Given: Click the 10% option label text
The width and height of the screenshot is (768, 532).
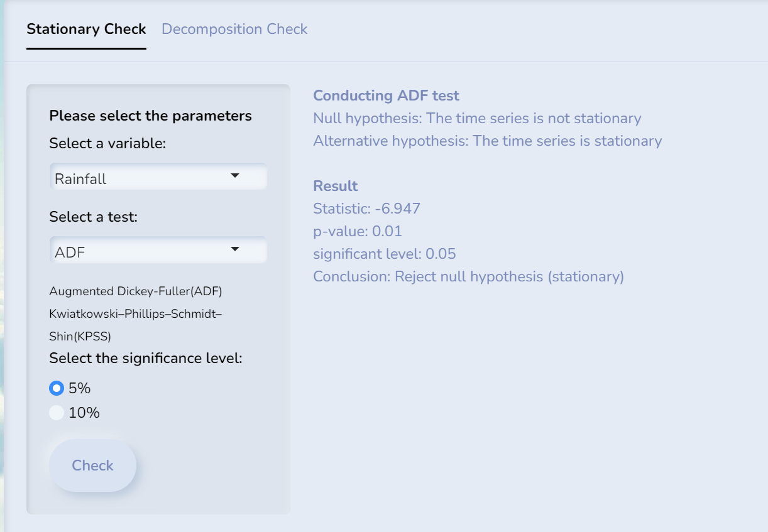Looking at the screenshot, I should click(84, 413).
